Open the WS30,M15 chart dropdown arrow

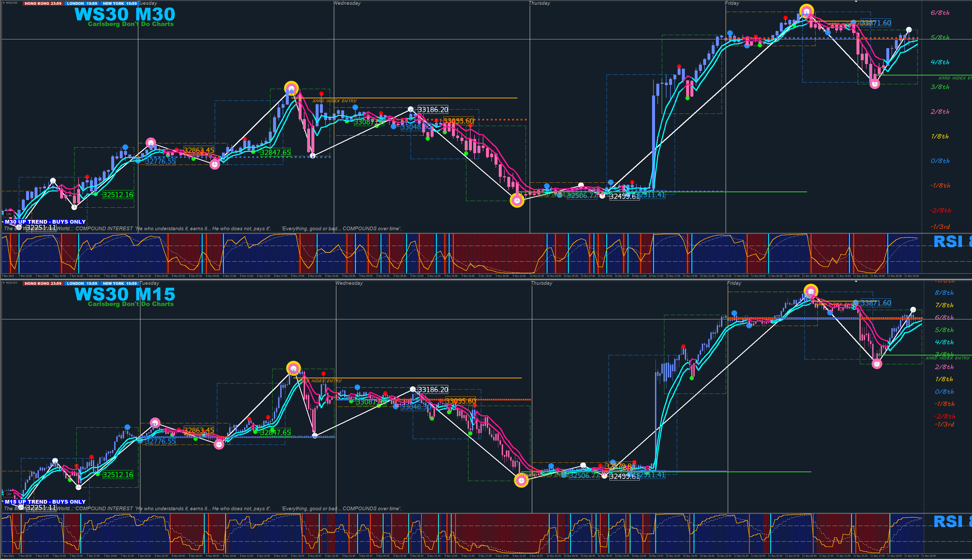point(3,283)
